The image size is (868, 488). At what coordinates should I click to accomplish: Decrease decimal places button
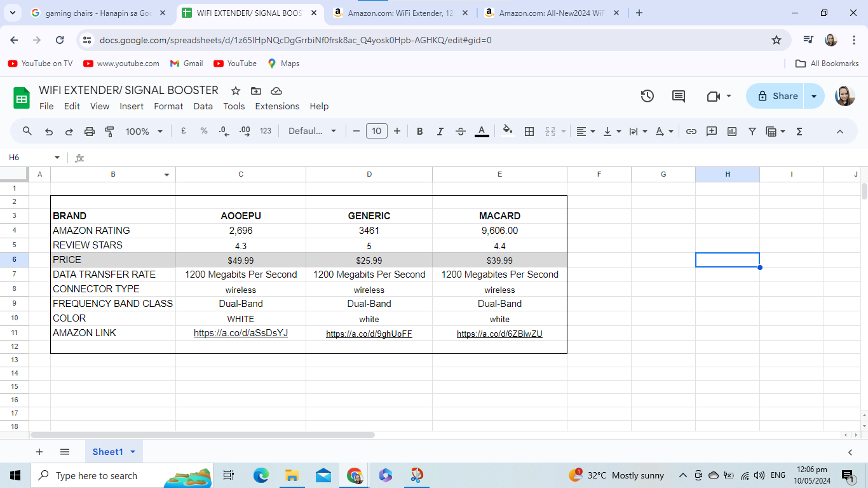pyautogui.click(x=224, y=132)
